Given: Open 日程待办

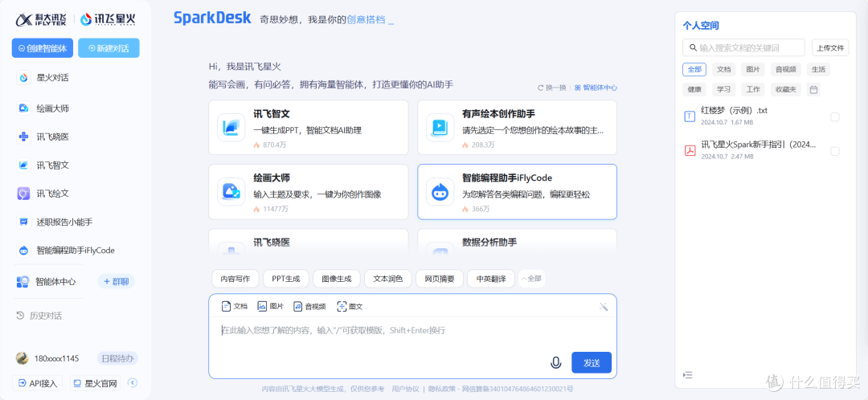Looking at the screenshot, I should pos(117,358).
